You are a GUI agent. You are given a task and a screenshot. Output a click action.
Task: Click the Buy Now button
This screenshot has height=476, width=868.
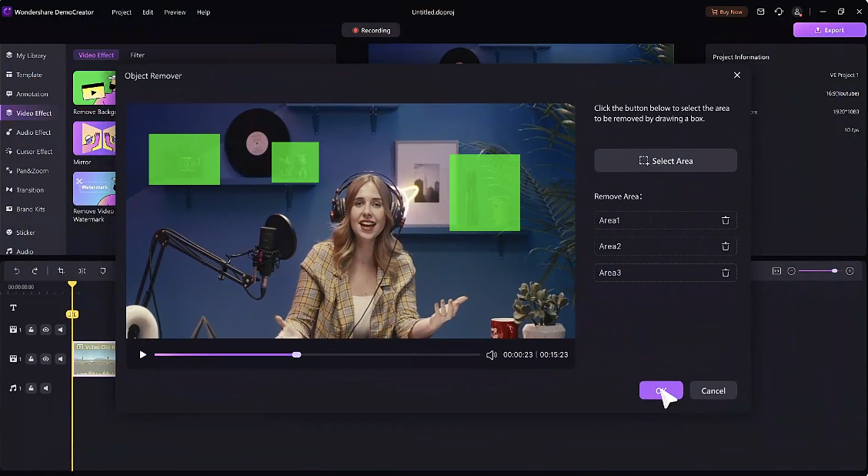coord(726,12)
